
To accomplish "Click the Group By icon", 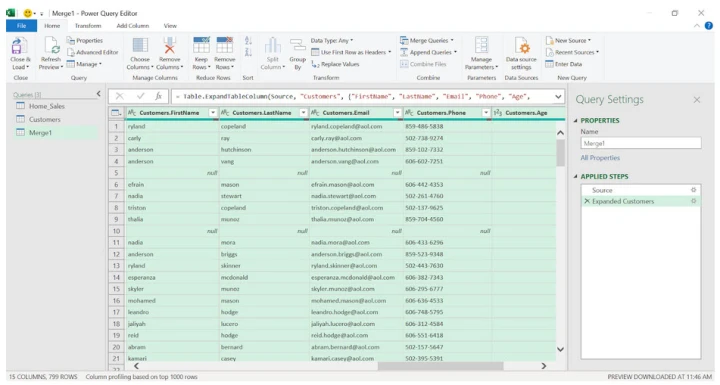I will point(298,45).
